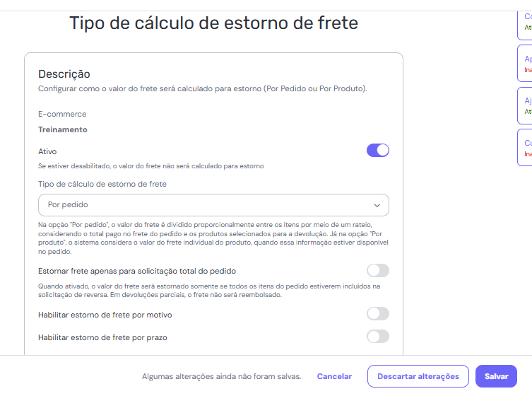Open the "Por pedido" dropdown field
The width and height of the screenshot is (532, 396).
(x=205, y=205)
